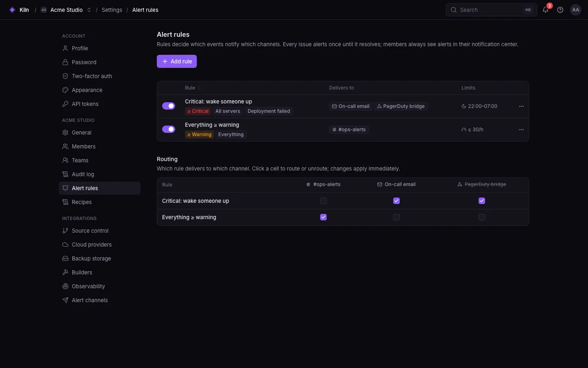This screenshot has height=368, width=588.
Task: Click the Password lock icon in sidebar
Action: (x=65, y=62)
